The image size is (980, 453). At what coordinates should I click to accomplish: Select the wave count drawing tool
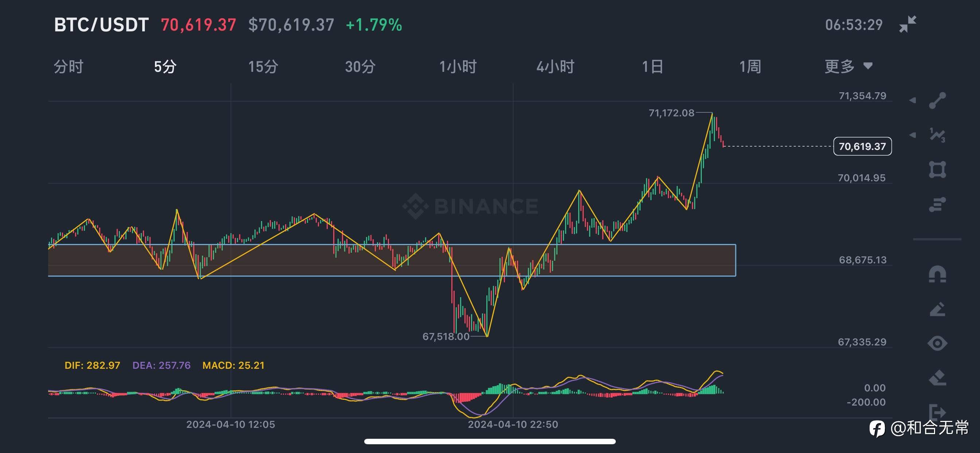(x=937, y=135)
